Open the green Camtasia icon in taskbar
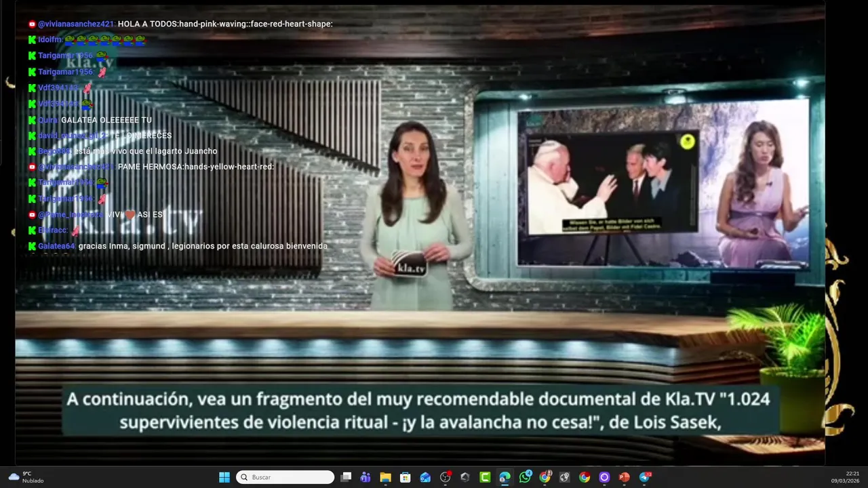Viewport: 868px width, 488px height. tap(485, 477)
